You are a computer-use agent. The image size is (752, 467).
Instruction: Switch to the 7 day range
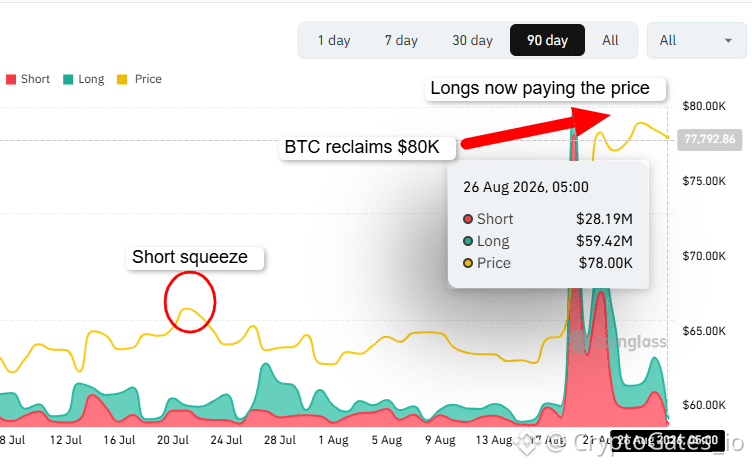401,40
